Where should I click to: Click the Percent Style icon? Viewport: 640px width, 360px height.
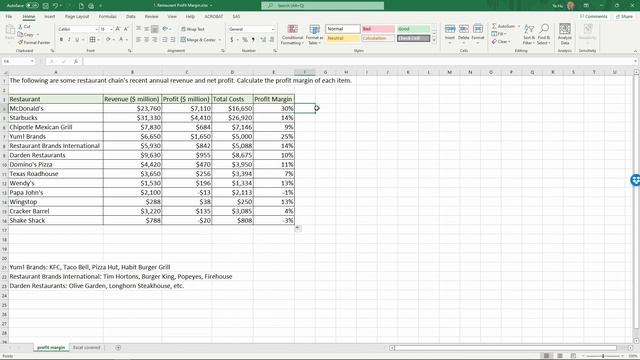245,40
